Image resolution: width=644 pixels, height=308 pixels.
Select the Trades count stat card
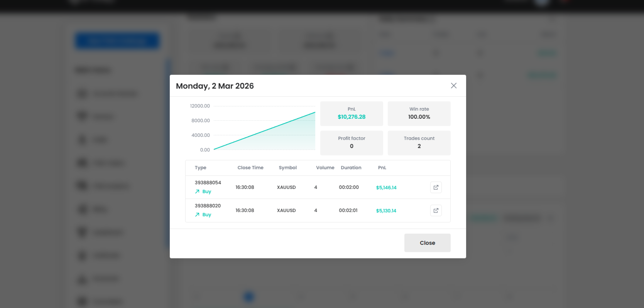[419, 143]
